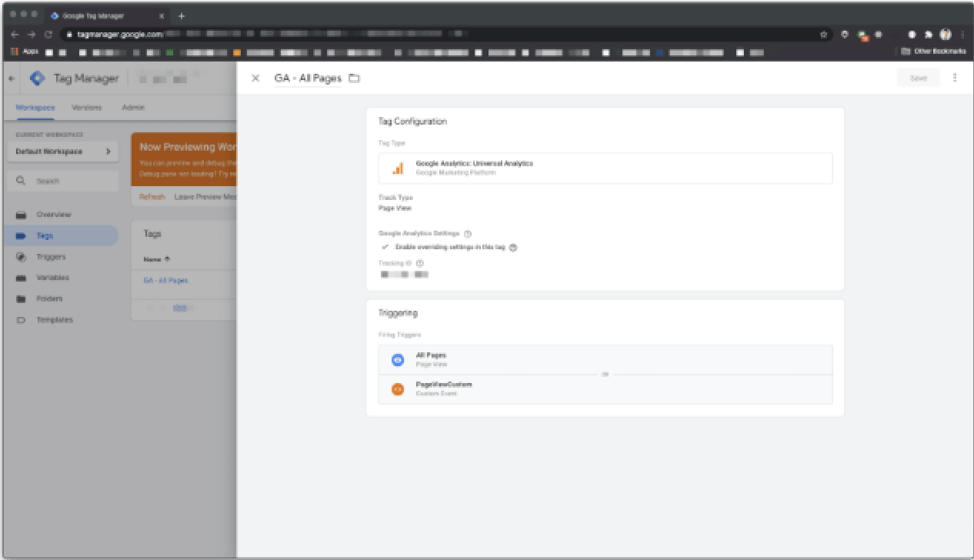Rename the GA - All Pages tag title
The height and width of the screenshot is (560, 974).
coord(308,78)
